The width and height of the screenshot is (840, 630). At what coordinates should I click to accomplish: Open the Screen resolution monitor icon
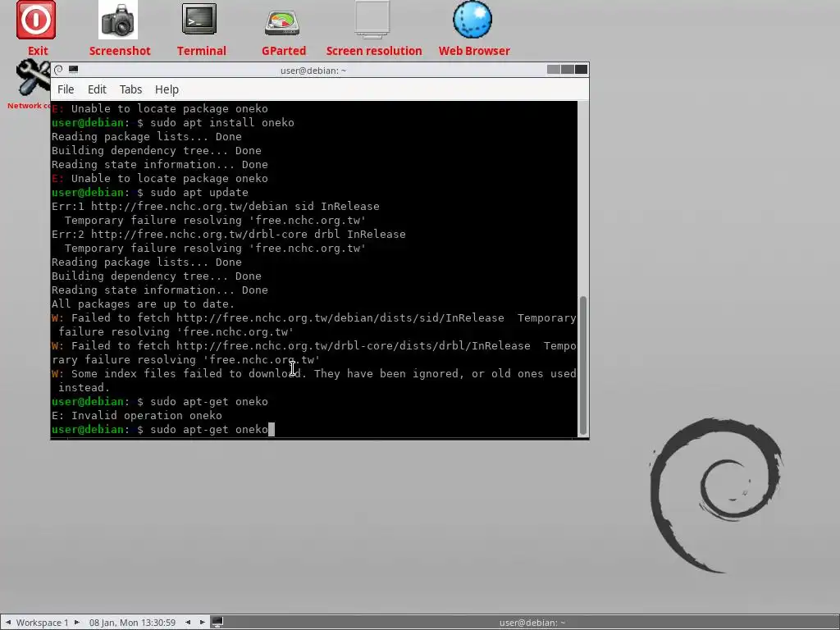[372, 20]
